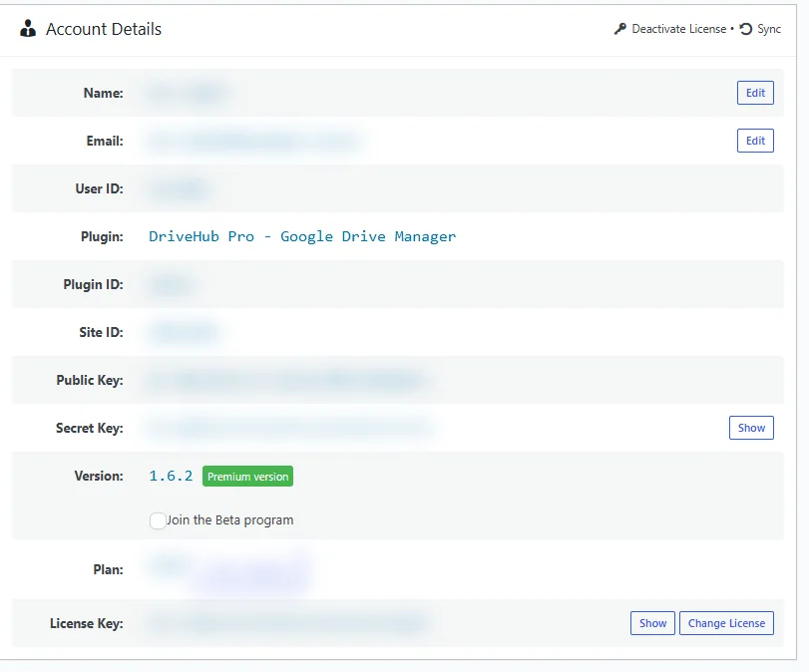Viewport: 809px width, 672px height.
Task: Click the key icon beside Deactivate License
Action: [619, 29]
